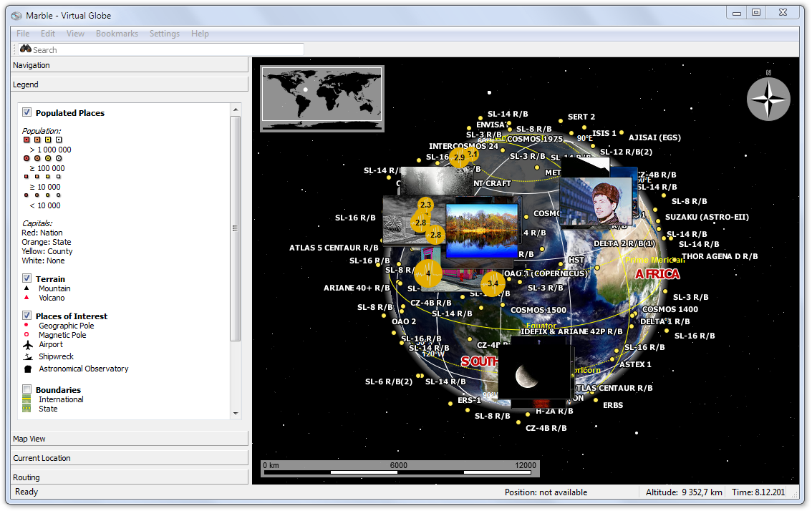This screenshot has width=812, height=511.
Task: Collapse the Legend panel header
Action: (x=130, y=84)
